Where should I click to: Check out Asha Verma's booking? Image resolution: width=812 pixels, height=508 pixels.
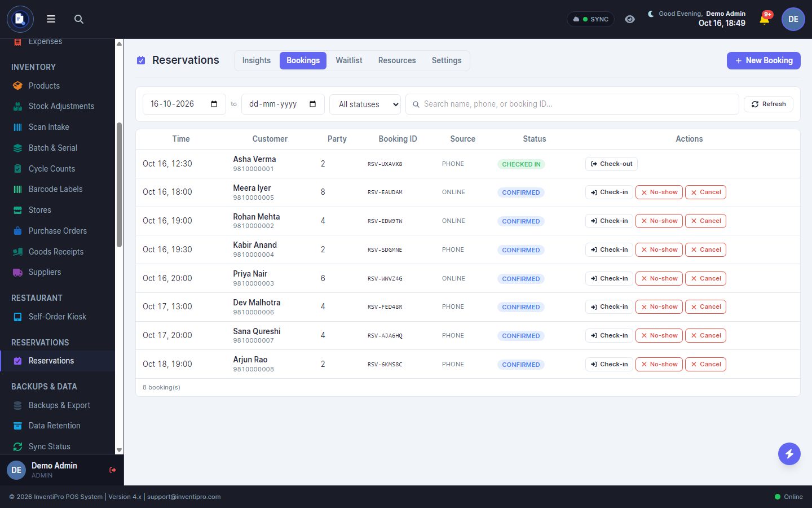611,164
